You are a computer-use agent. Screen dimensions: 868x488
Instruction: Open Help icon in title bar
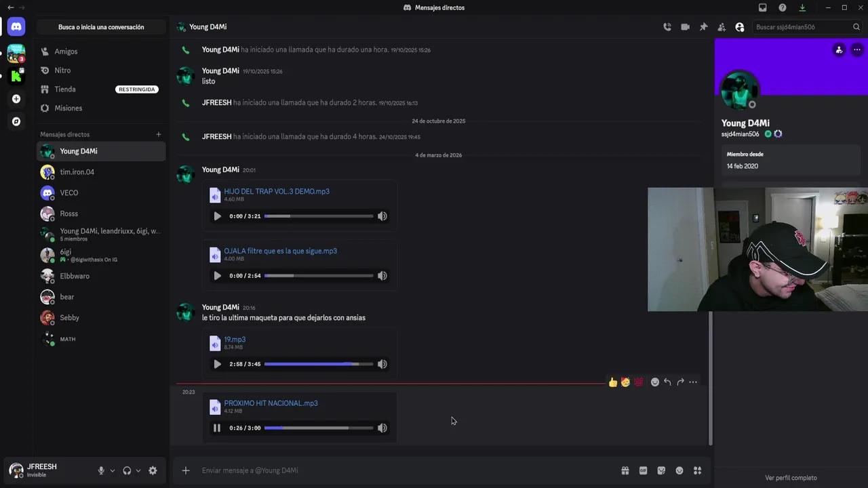[x=783, y=7]
